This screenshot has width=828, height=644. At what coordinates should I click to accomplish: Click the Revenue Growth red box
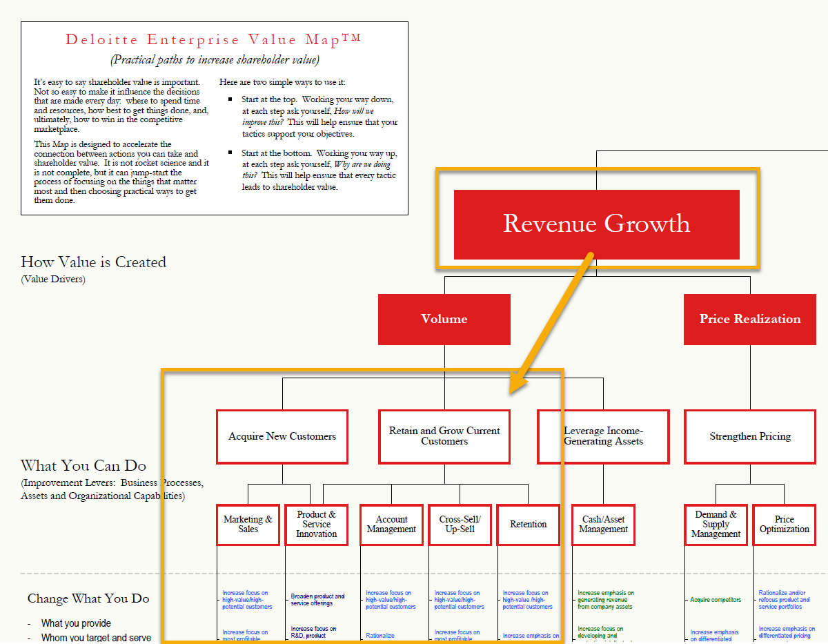tap(596, 224)
